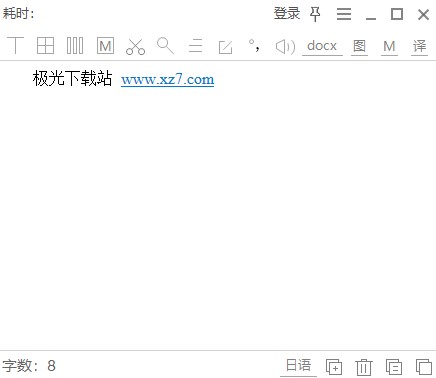Click the overlapping squares copy icon

pyautogui.click(x=424, y=367)
